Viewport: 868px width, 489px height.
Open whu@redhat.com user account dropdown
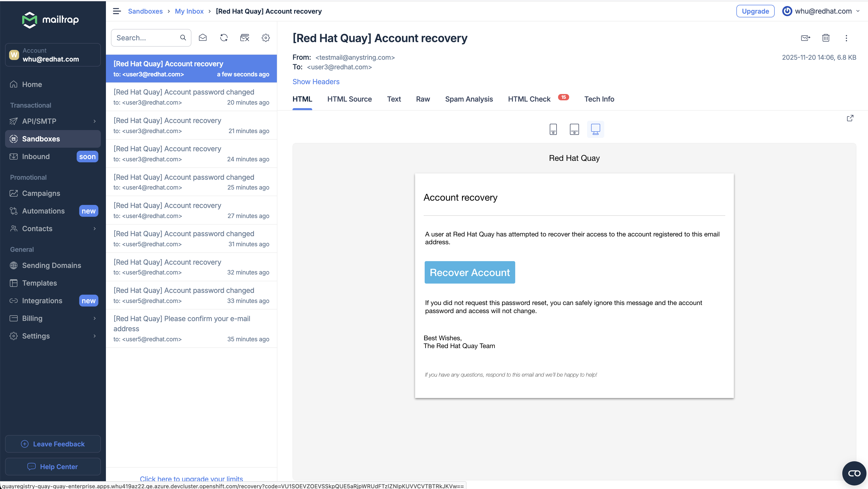(821, 11)
